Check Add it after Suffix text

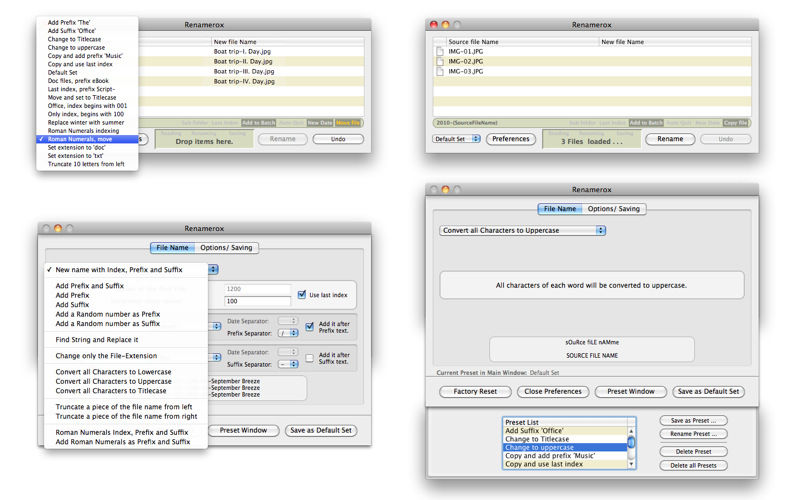[x=309, y=358]
